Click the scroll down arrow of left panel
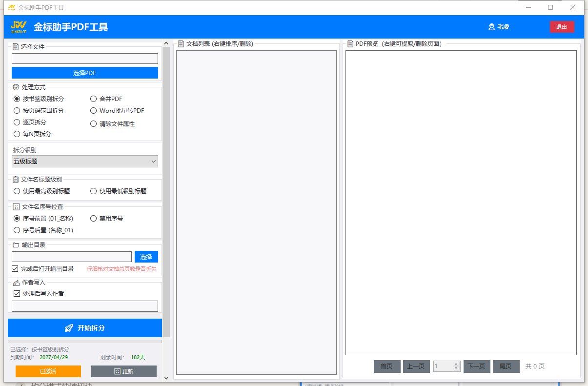 coord(166,377)
